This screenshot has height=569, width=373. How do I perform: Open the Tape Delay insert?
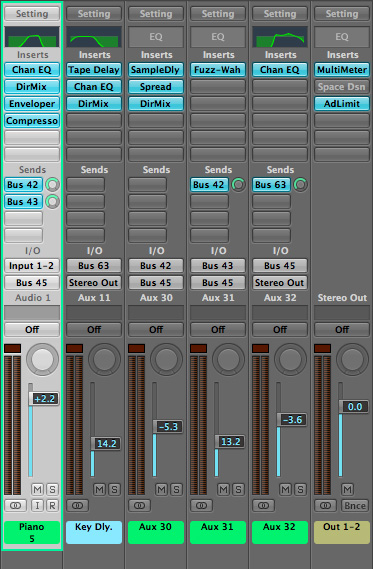tap(94, 70)
